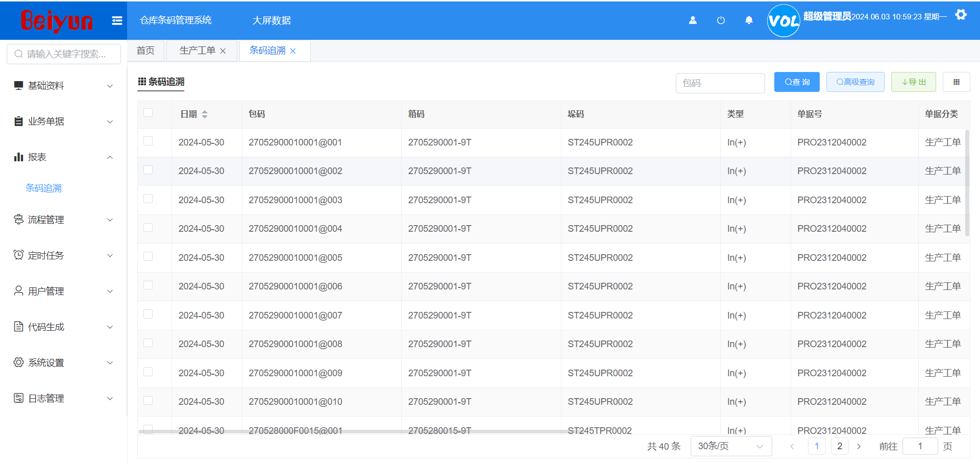Close the 生产工单 tab
This screenshot has height=463, width=980.
pos(223,51)
